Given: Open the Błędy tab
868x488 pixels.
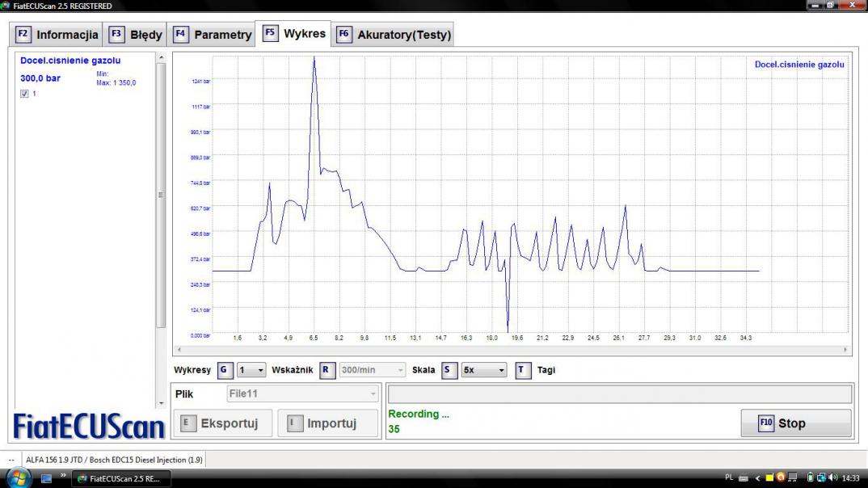Looking at the screenshot, I should tap(137, 35).
